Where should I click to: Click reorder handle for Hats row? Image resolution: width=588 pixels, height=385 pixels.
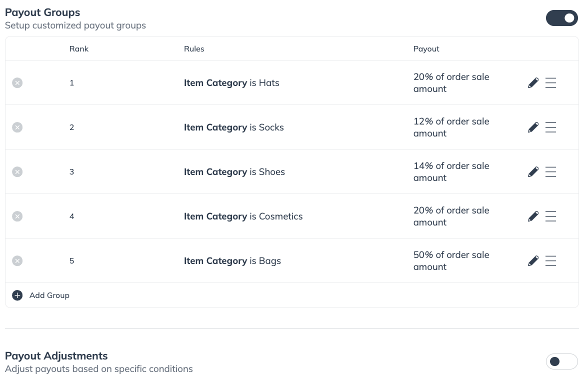(550, 83)
